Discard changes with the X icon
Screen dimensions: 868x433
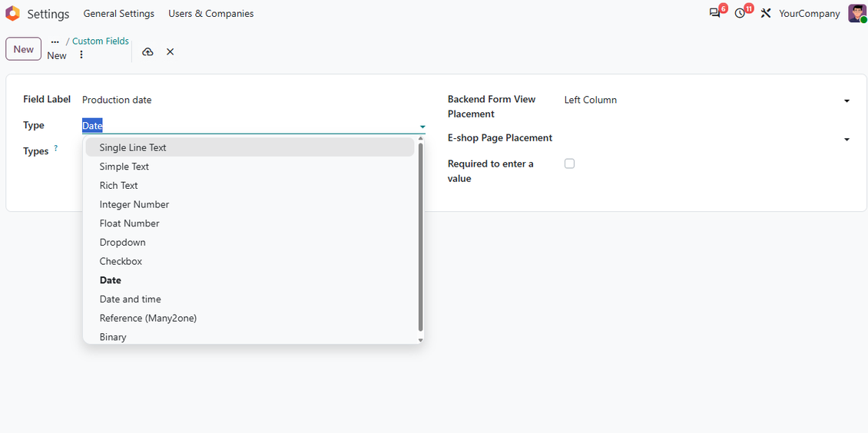[x=171, y=51]
